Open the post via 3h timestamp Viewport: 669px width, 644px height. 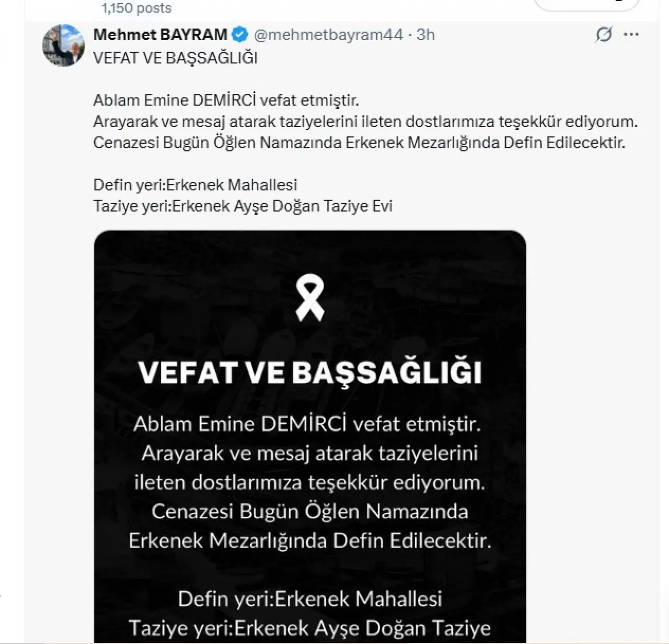[425, 35]
